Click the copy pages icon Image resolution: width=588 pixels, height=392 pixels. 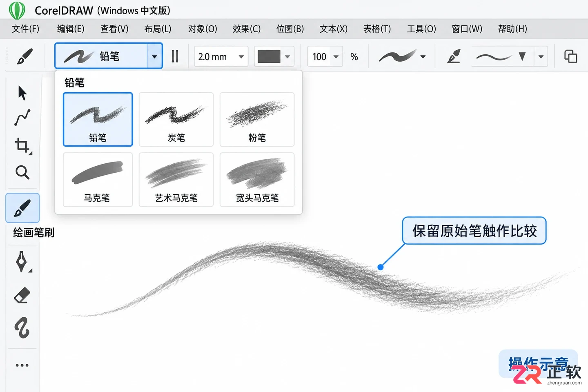(x=570, y=56)
